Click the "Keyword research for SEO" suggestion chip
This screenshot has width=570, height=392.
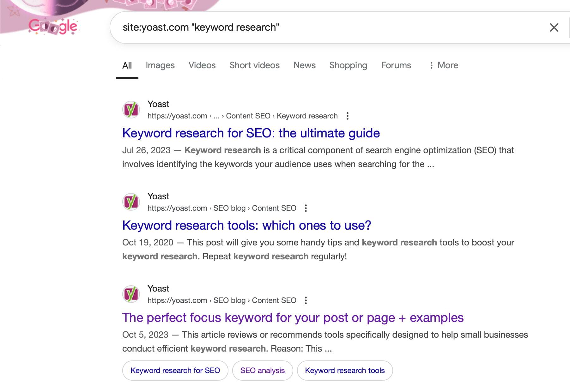175,370
